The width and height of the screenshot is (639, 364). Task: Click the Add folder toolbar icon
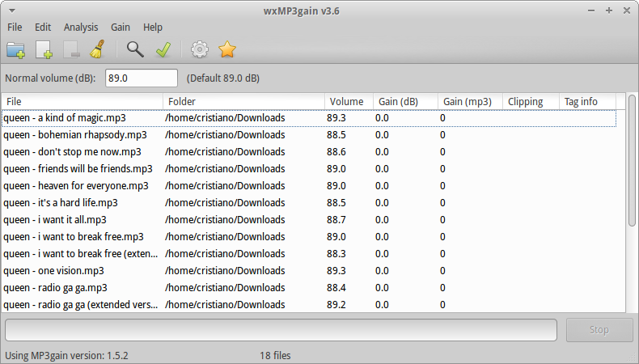click(16, 49)
